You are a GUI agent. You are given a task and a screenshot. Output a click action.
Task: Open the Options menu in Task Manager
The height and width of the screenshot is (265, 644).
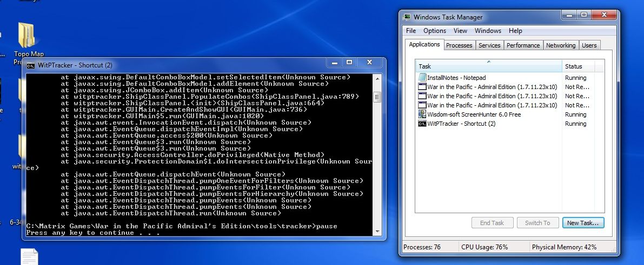(435, 31)
